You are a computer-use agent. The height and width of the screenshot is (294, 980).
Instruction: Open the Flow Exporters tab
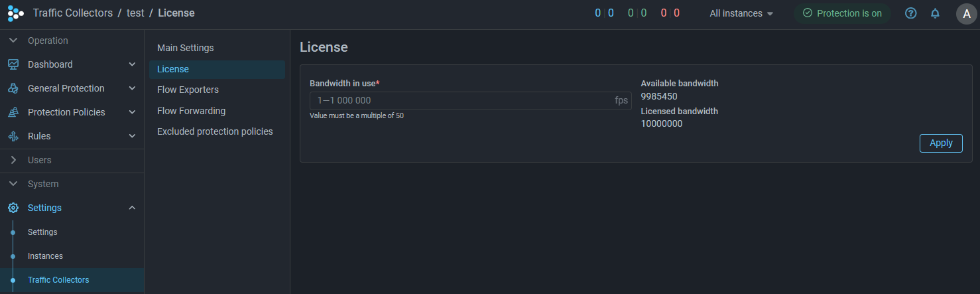coord(188,90)
